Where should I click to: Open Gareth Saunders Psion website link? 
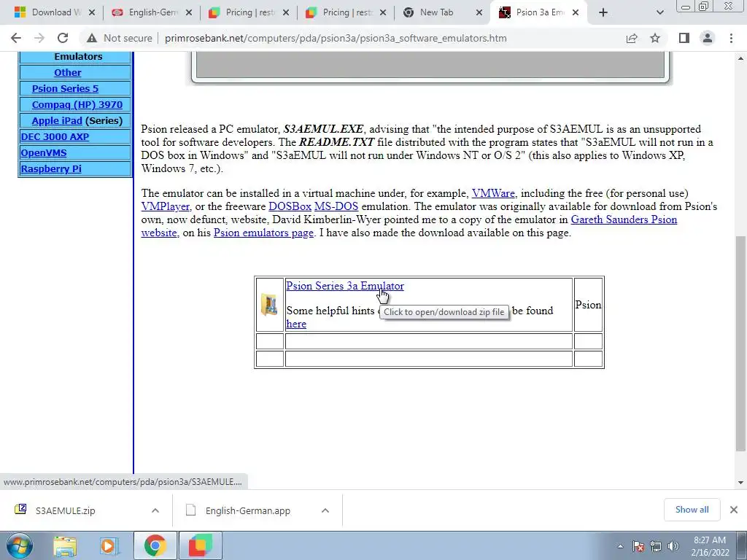pyautogui.click(x=624, y=219)
